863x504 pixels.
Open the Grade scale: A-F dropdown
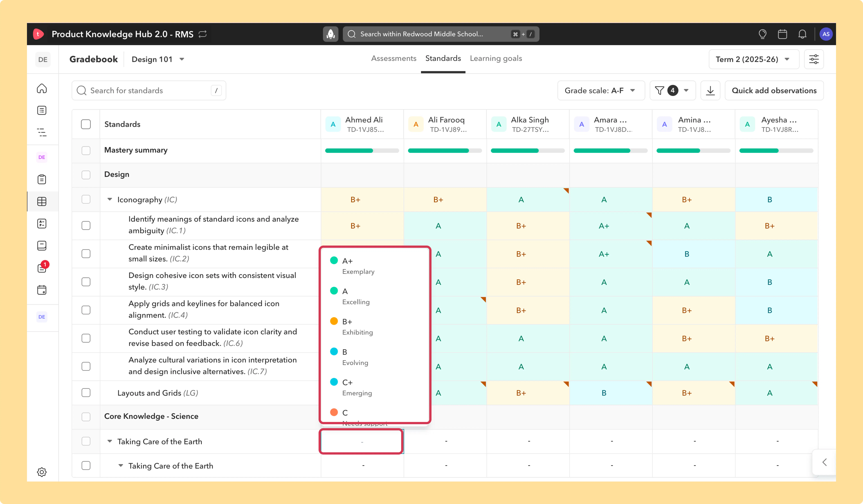click(601, 90)
